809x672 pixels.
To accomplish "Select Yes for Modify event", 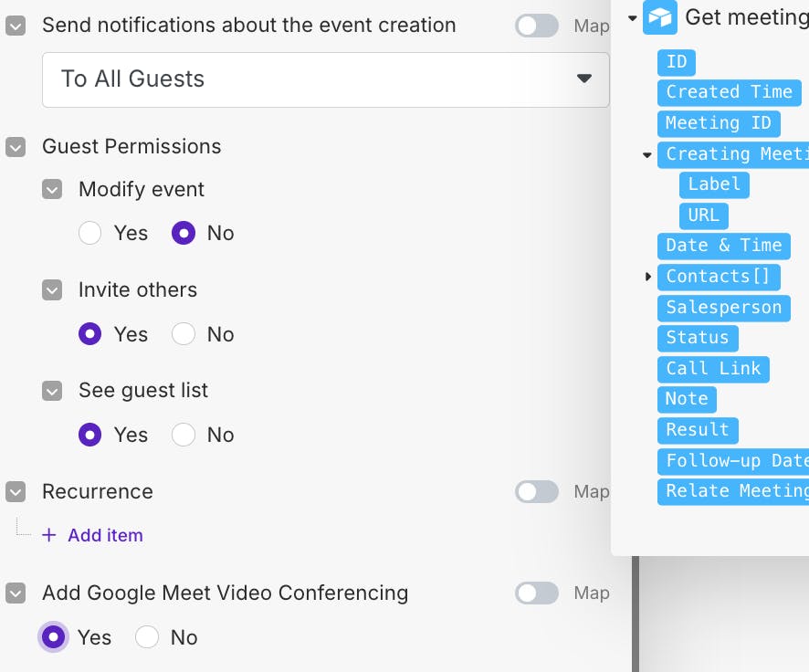I will [89, 234].
